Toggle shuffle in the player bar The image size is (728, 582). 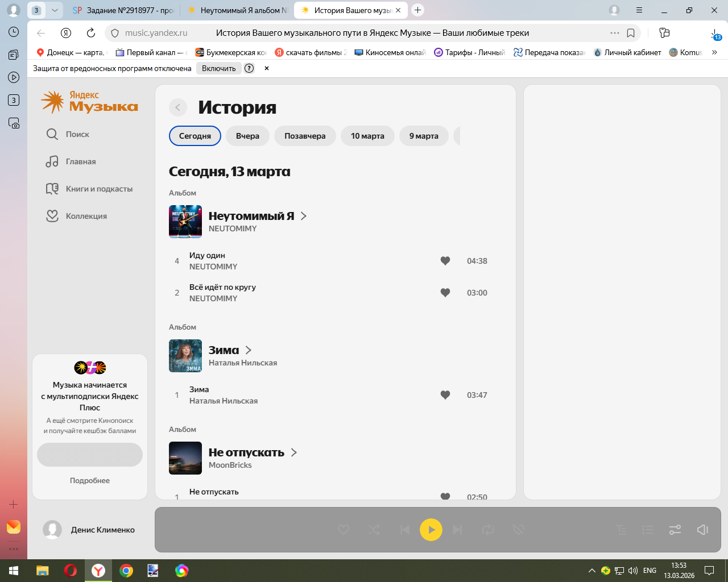tap(374, 530)
